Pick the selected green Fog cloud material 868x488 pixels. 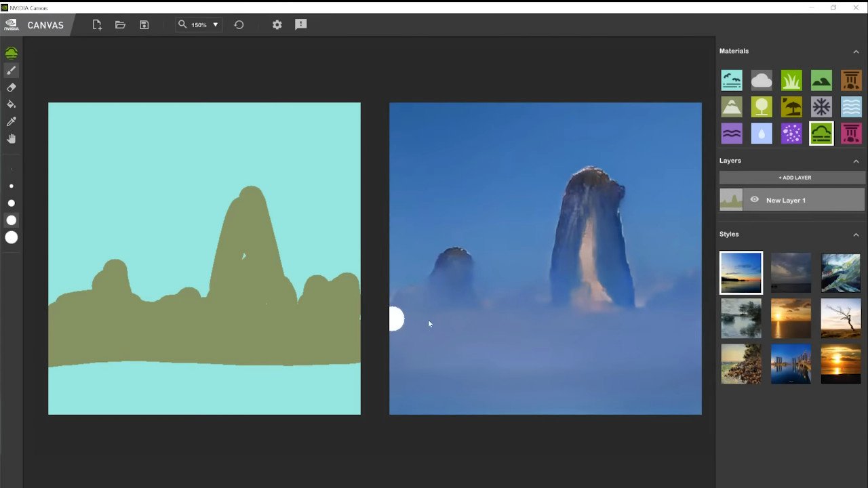pyautogui.click(x=821, y=133)
